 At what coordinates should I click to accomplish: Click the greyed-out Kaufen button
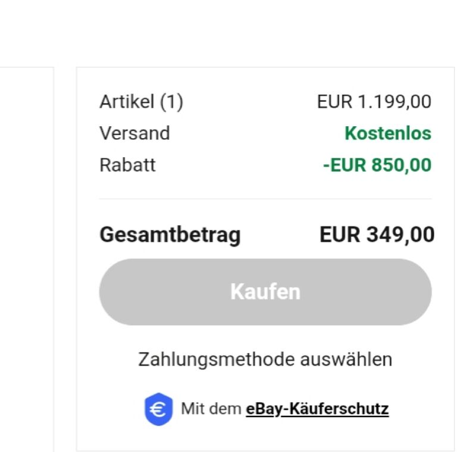[x=265, y=292]
